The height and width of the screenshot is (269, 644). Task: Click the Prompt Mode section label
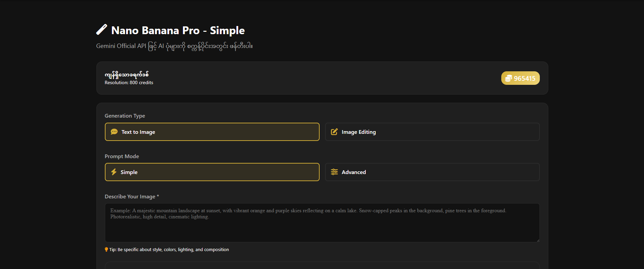(122, 156)
